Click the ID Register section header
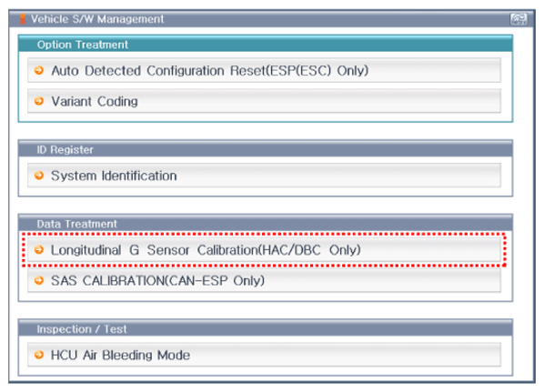The image size is (544, 392). pyautogui.click(x=266, y=149)
